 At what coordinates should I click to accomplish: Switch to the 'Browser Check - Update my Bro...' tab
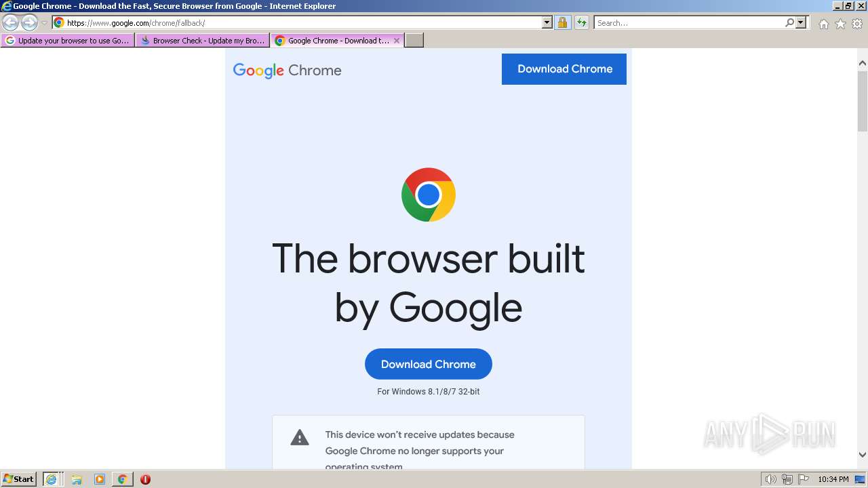click(x=203, y=41)
